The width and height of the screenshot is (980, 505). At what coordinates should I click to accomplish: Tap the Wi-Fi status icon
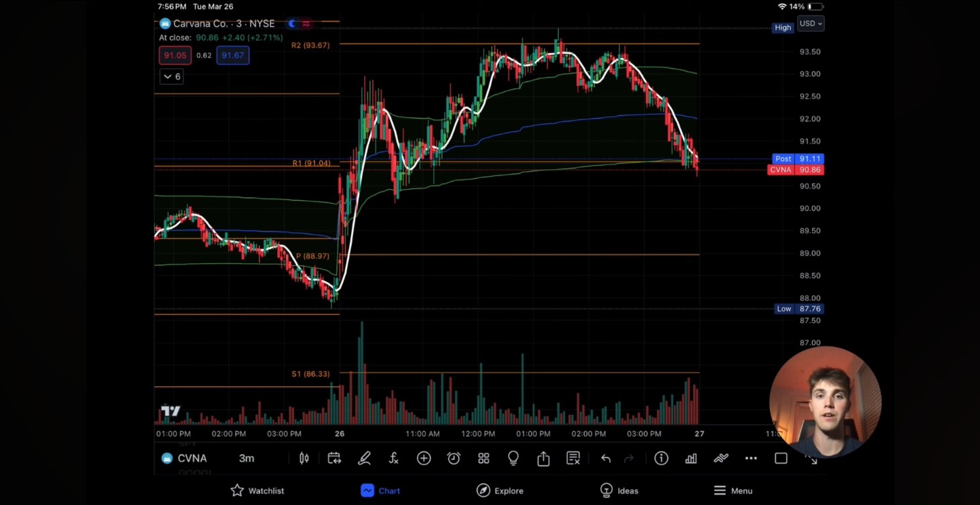(x=782, y=6)
